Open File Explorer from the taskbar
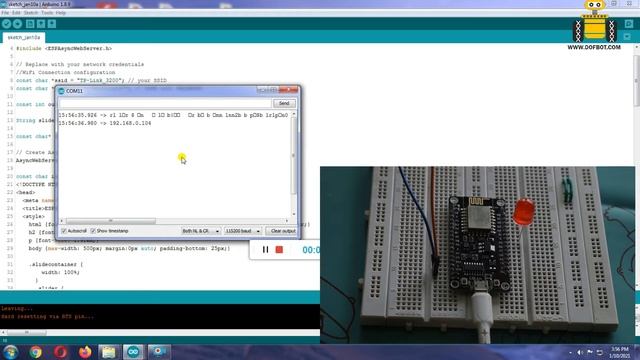 [109, 352]
